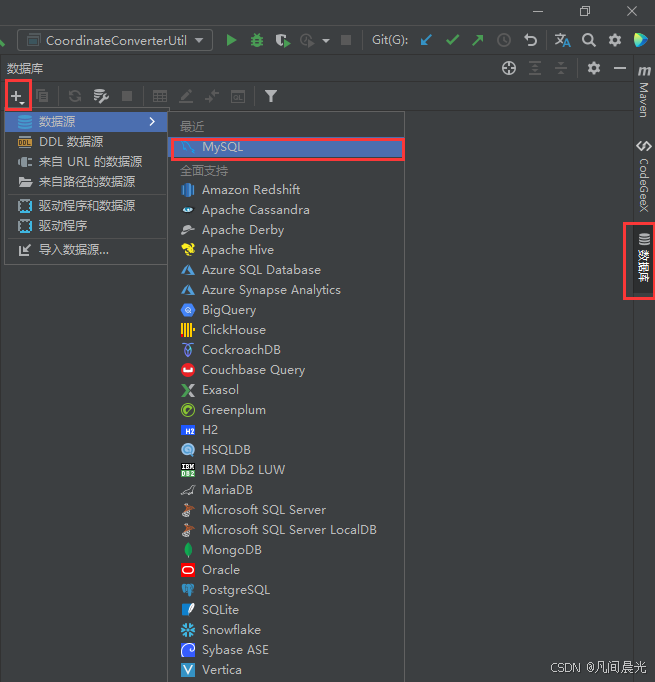The width and height of the screenshot is (655, 682).
Task: Choose Oracle data source
Action: (286, 570)
